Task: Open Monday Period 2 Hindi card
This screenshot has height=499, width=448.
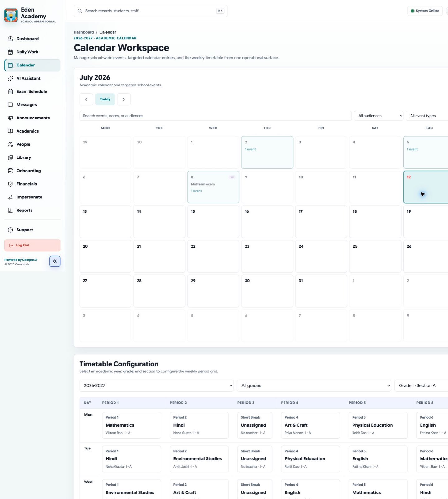Action: (x=199, y=425)
